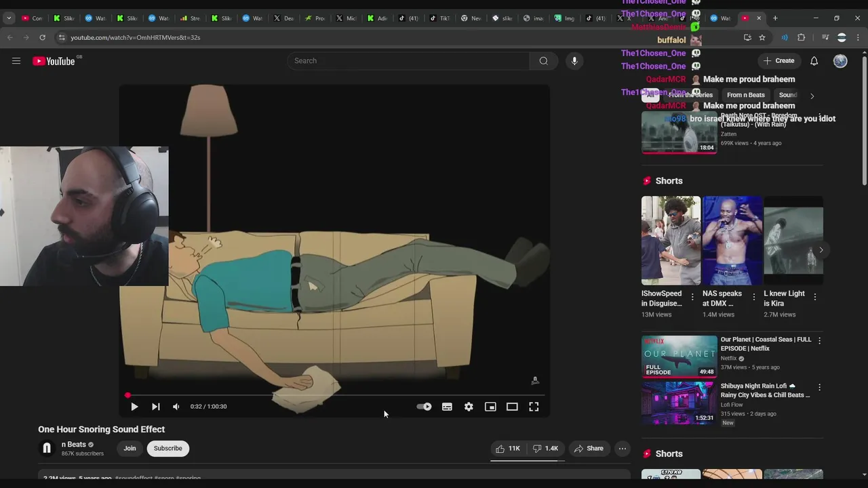
Task: Toggle subtitles/closed captions
Action: click(x=447, y=407)
